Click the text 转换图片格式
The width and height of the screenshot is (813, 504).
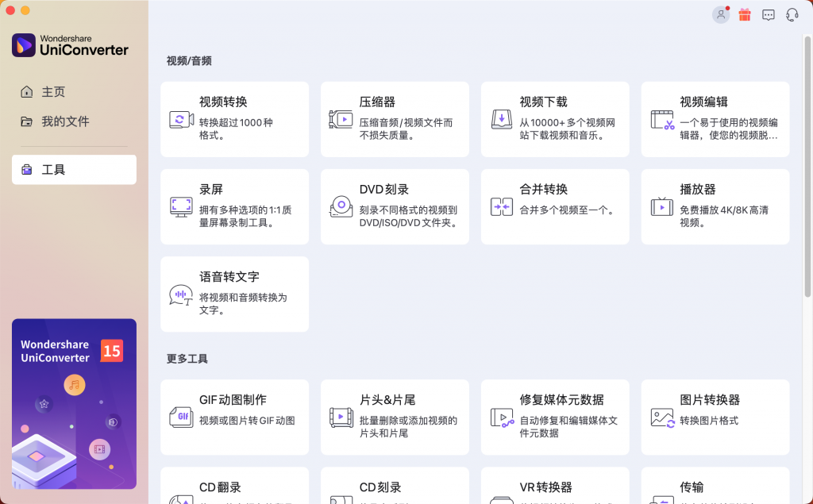pyautogui.click(x=709, y=421)
